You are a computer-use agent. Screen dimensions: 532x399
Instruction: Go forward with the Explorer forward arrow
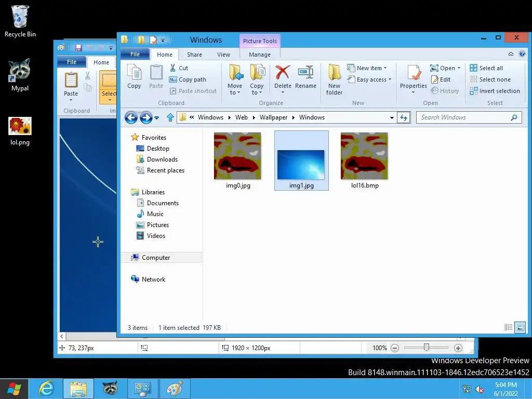tap(146, 117)
